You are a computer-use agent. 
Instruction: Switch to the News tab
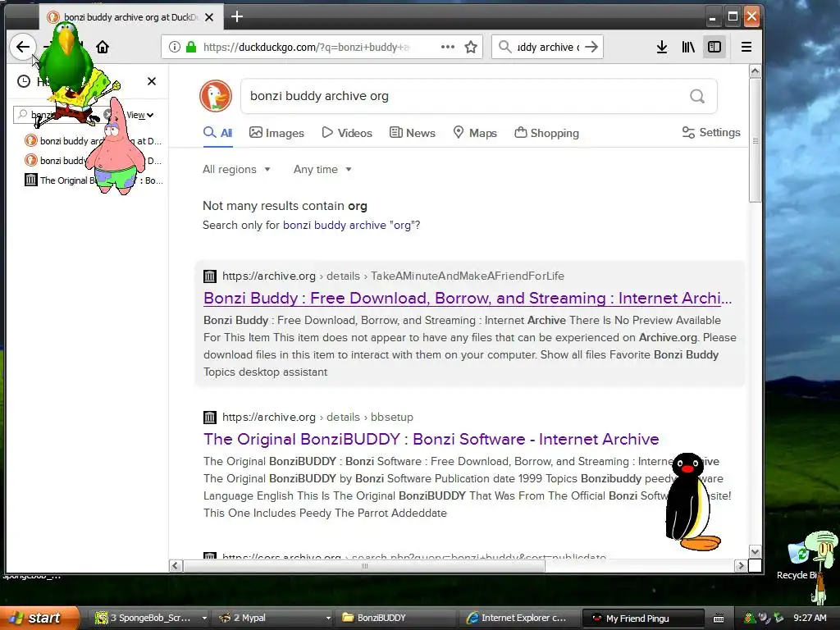[x=413, y=133]
